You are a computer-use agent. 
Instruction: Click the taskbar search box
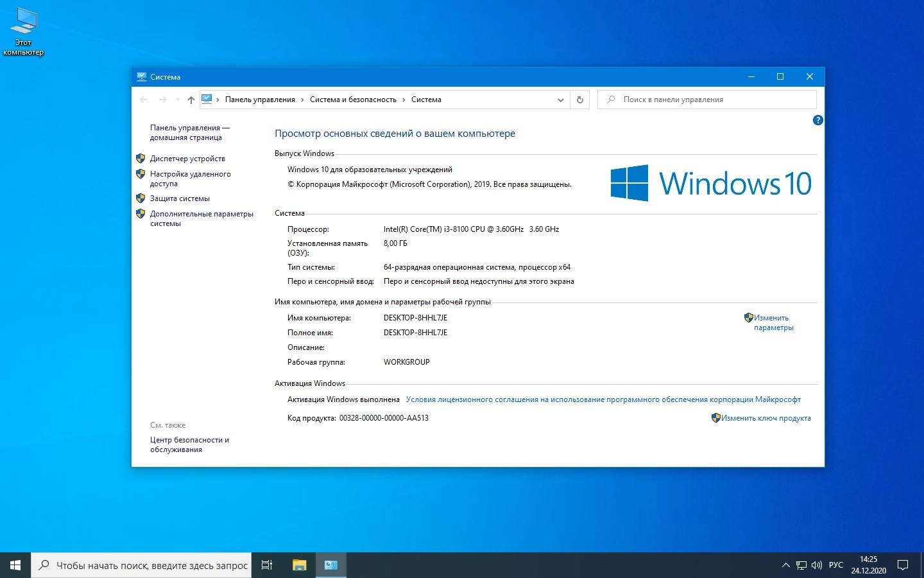point(141,565)
